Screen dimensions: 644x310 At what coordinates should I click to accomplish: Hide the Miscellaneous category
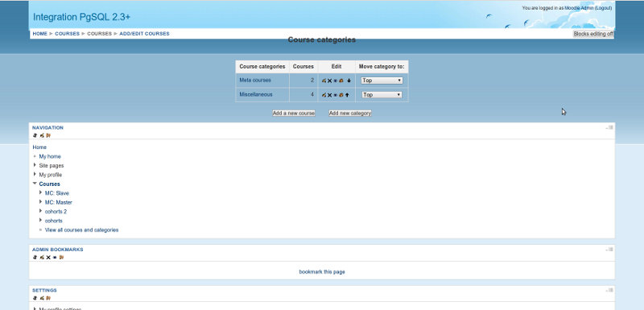pyautogui.click(x=335, y=95)
